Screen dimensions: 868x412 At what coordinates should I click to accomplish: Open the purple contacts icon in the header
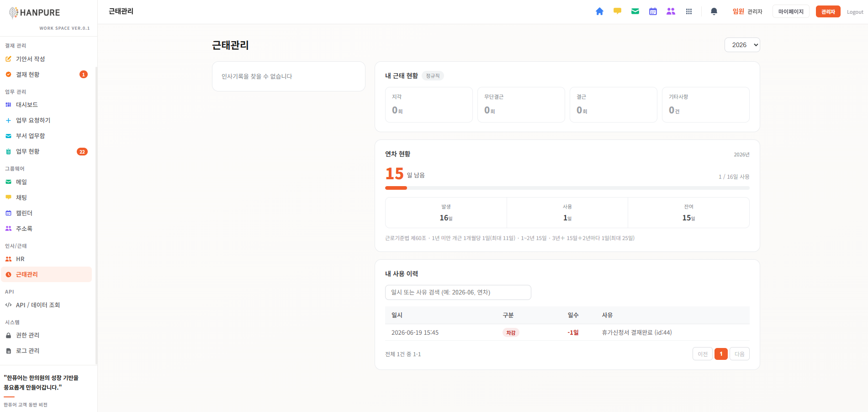[x=671, y=11]
